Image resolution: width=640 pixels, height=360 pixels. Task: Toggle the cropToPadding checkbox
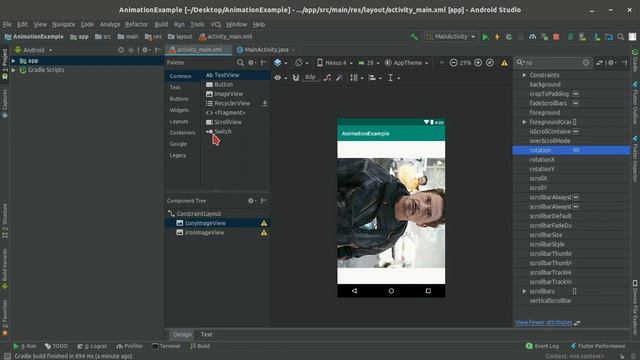[576, 94]
